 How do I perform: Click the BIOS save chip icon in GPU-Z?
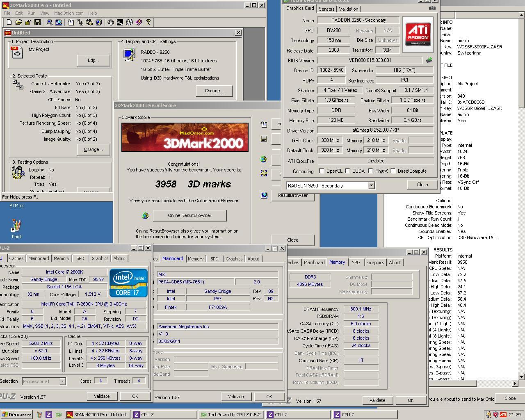pyautogui.click(x=429, y=60)
